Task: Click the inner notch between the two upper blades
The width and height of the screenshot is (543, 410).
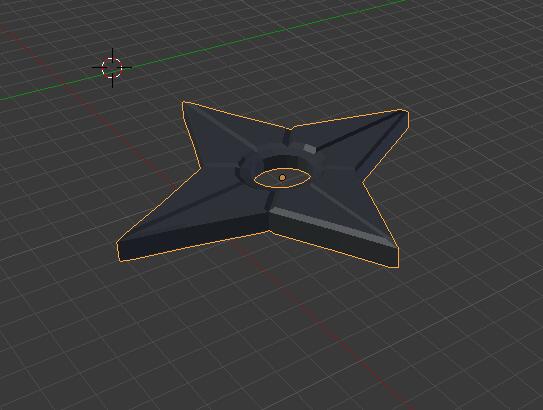Action: pyautogui.click(x=290, y=130)
